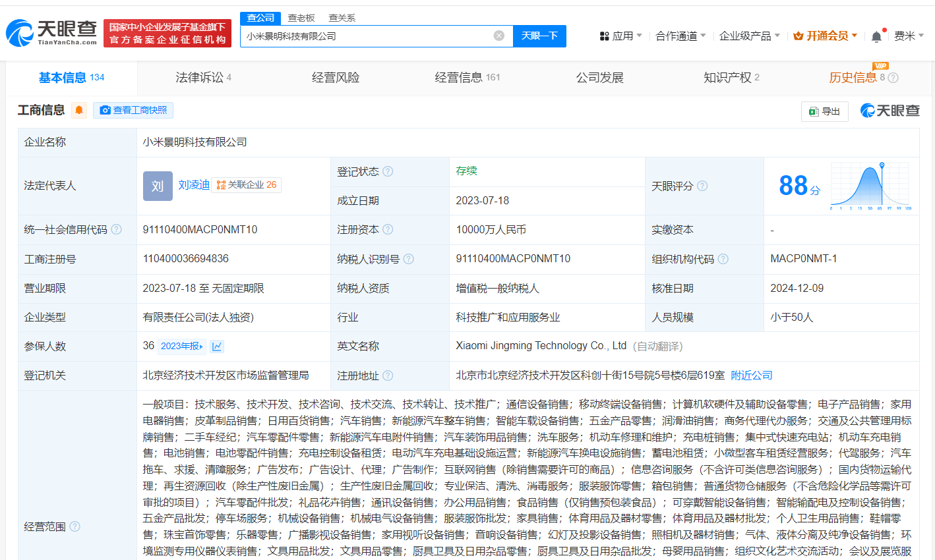Image resolution: width=935 pixels, height=560 pixels.
Task: Open the insured headcount trend chart icon
Action: tap(217, 346)
